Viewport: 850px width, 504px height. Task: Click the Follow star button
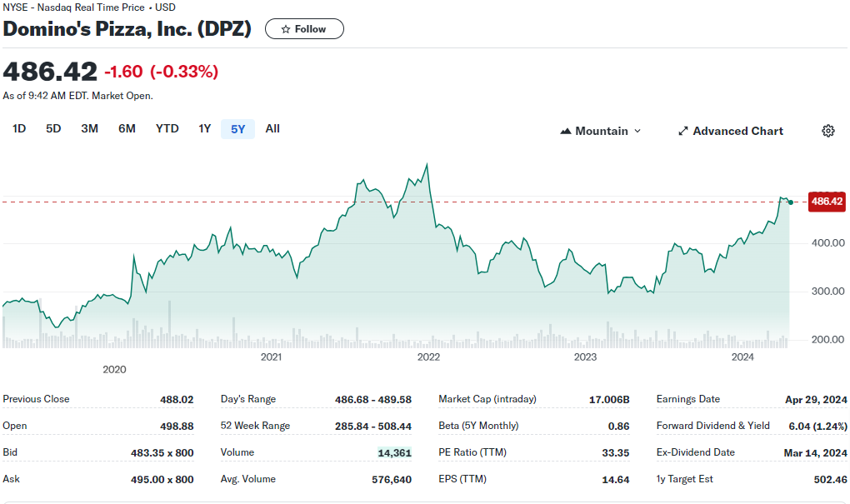click(304, 29)
